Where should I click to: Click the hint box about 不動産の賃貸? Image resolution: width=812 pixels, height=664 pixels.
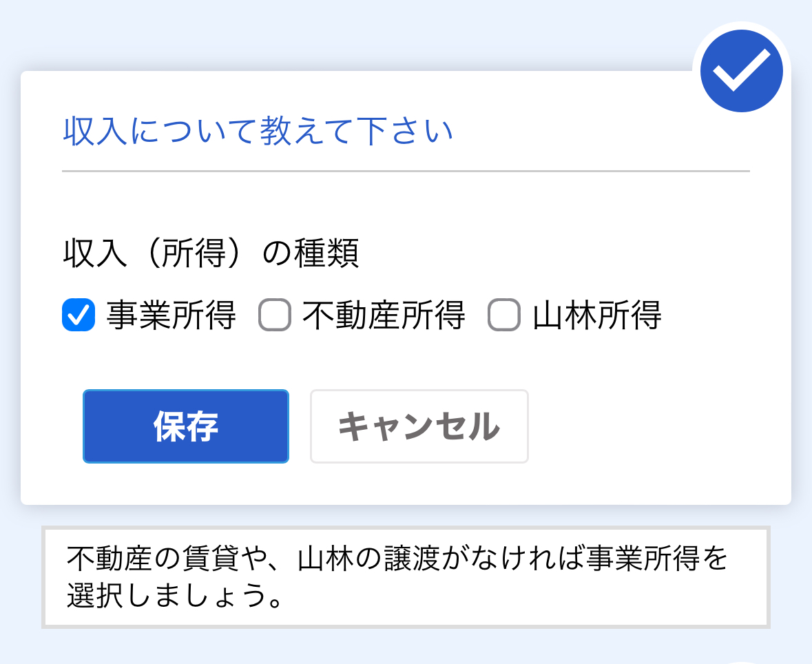point(406,577)
